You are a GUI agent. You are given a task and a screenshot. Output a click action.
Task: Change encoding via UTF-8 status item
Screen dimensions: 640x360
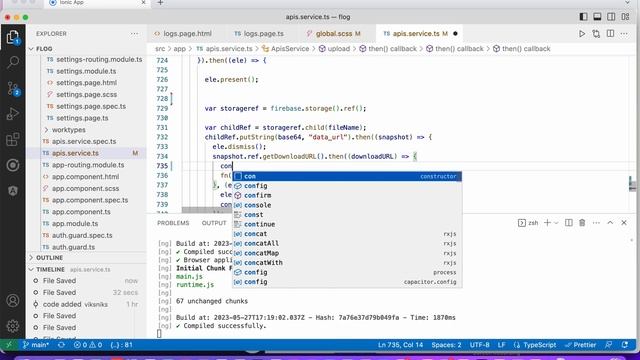tap(480, 345)
